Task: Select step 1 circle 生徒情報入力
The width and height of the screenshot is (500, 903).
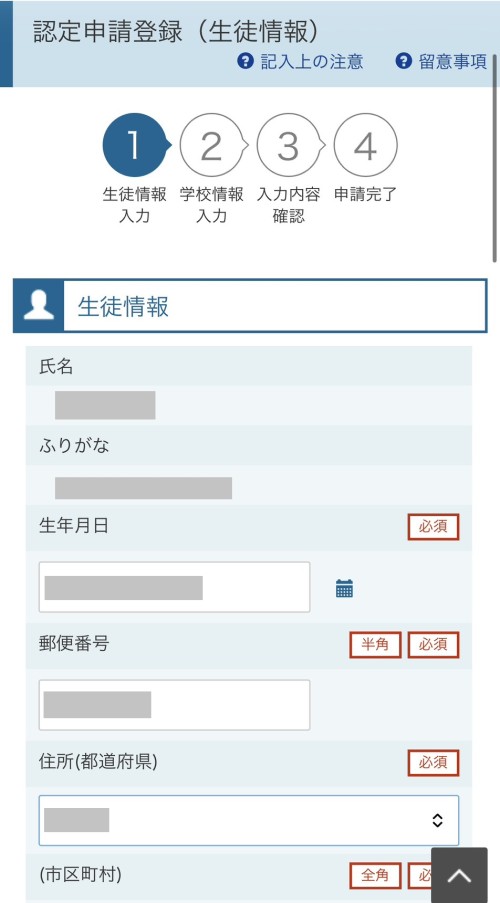Action: click(134, 145)
